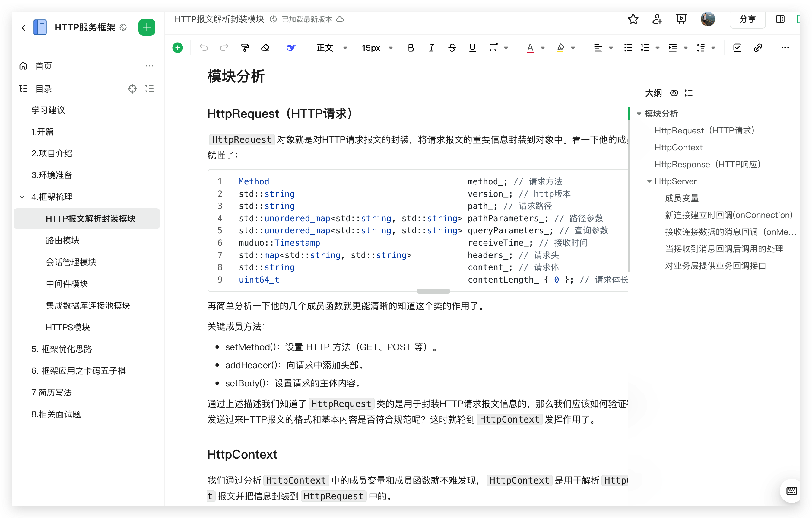This screenshot has width=812, height=518.
Task: Jump to 对业务层提供业务回调接口 outline entry
Action: 715,266
